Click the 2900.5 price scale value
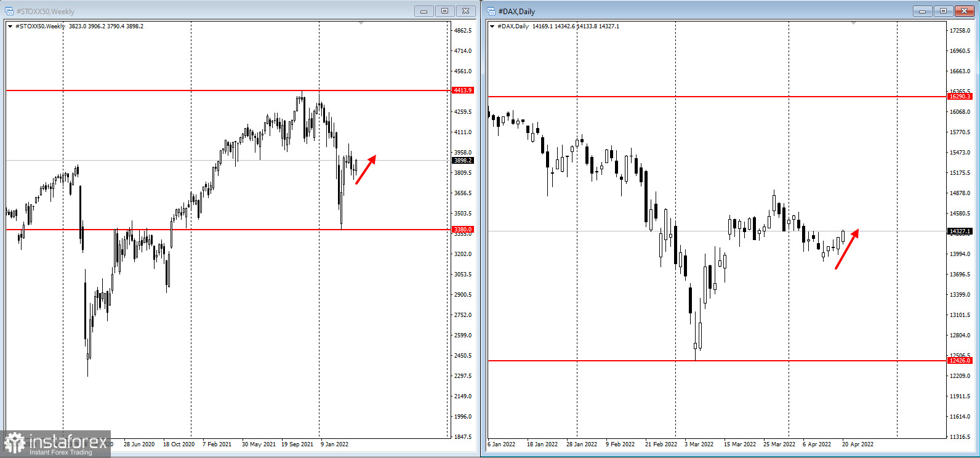The image size is (980, 458). pos(463,295)
